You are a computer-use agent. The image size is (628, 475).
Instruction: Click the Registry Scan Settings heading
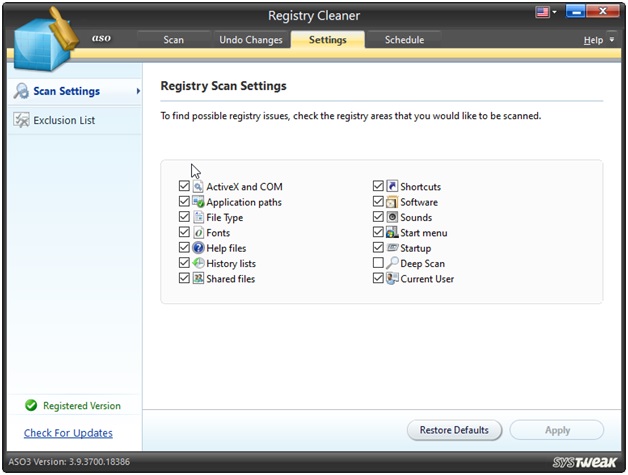[x=223, y=86]
